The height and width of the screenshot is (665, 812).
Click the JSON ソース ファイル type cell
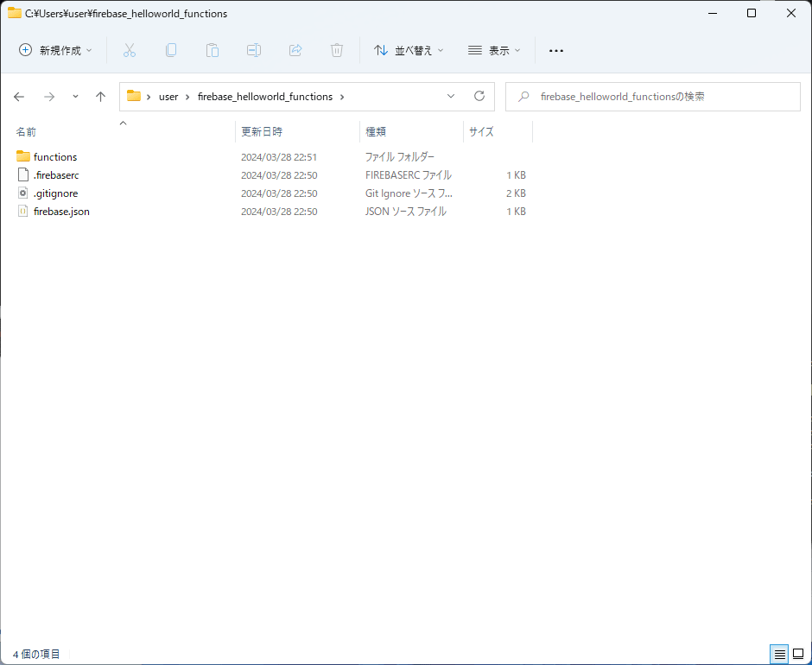405,212
